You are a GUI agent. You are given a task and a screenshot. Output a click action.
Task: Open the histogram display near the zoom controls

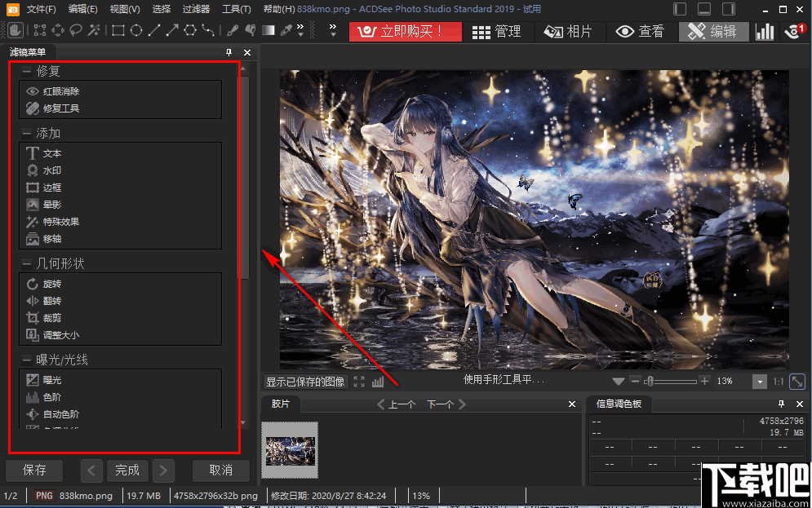[x=376, y=381]
